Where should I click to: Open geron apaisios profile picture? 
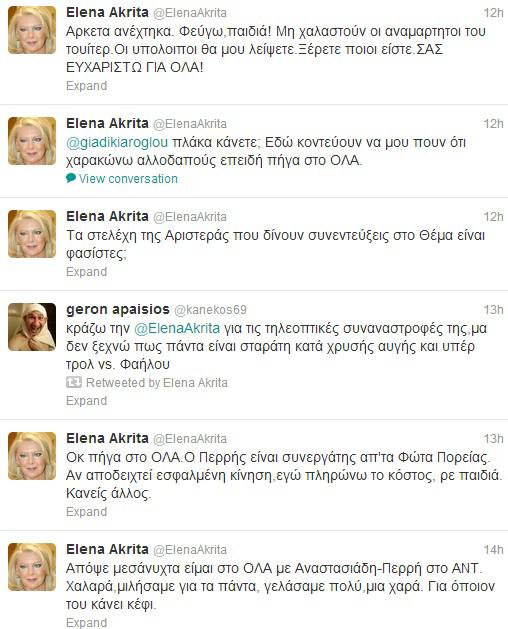[x=32, y=327]
